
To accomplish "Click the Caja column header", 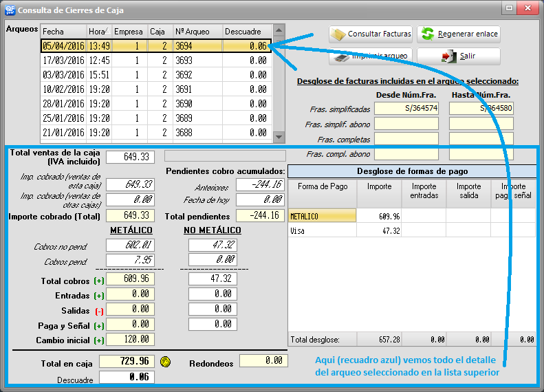I will tap(160, 32).
